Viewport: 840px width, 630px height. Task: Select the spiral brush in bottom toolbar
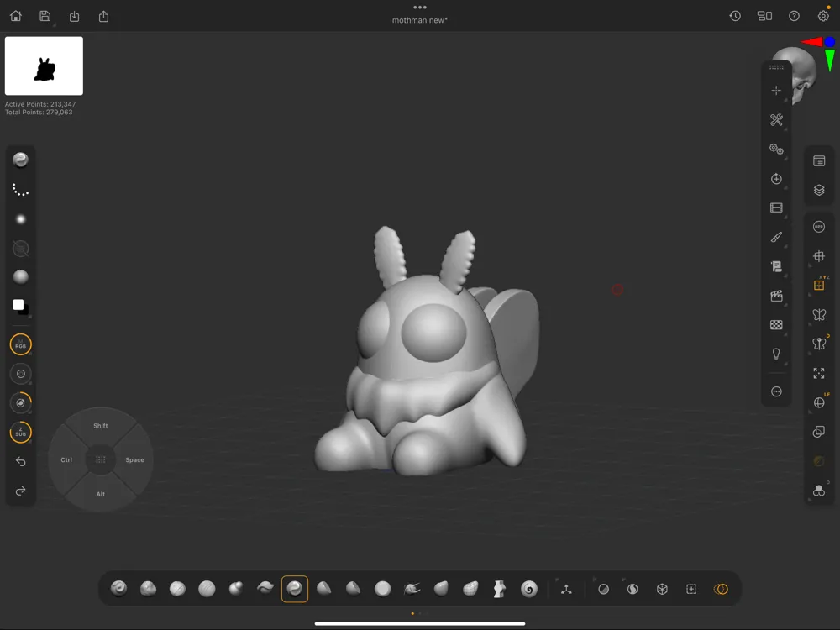point(529,589)
